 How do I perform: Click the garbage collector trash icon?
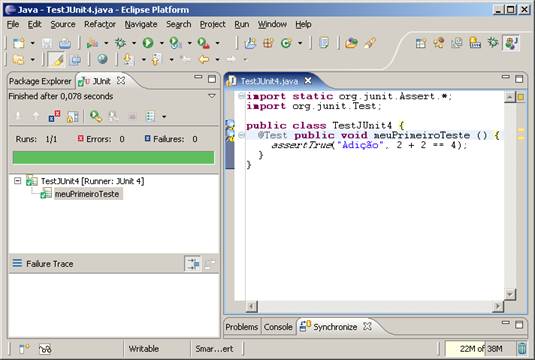[x=522, y=348]
